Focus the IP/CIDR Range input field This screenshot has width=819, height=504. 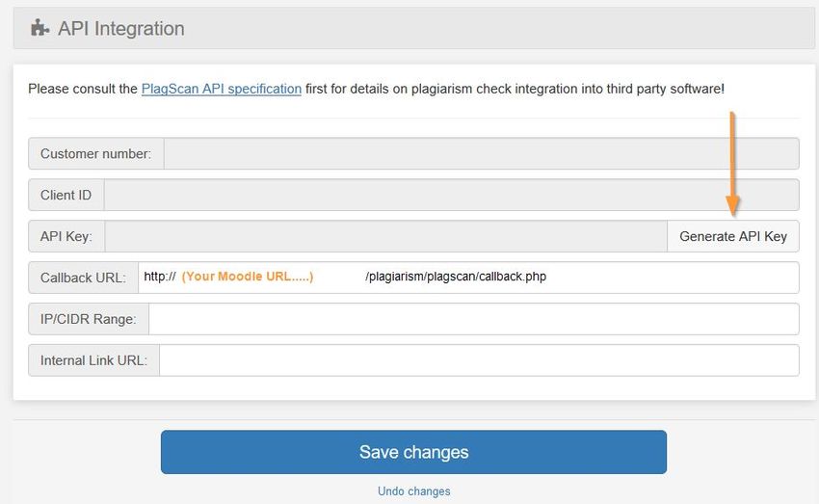click(474, 319)
